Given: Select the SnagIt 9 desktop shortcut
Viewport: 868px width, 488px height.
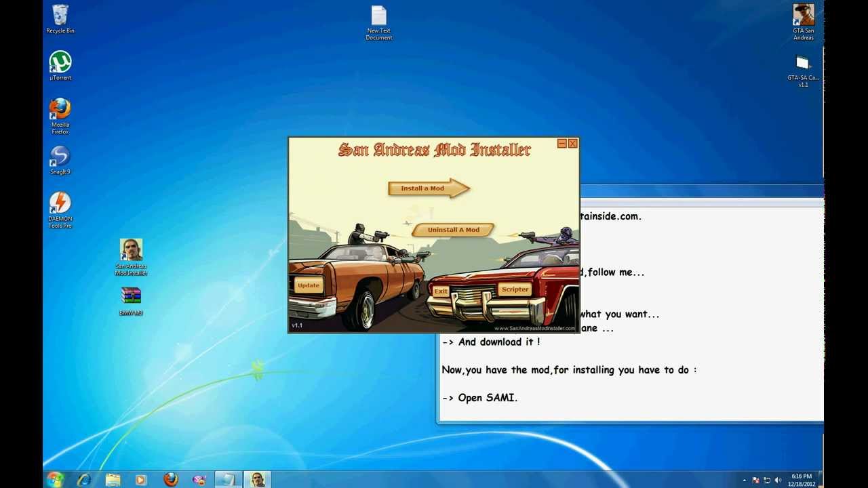Looking at the screenshot, I should tap(60, 160).
